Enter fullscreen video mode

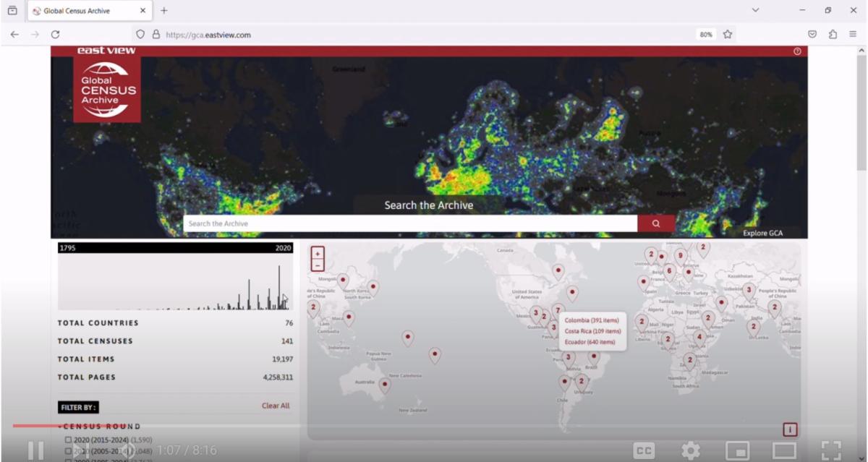click(x=831, y=450)
